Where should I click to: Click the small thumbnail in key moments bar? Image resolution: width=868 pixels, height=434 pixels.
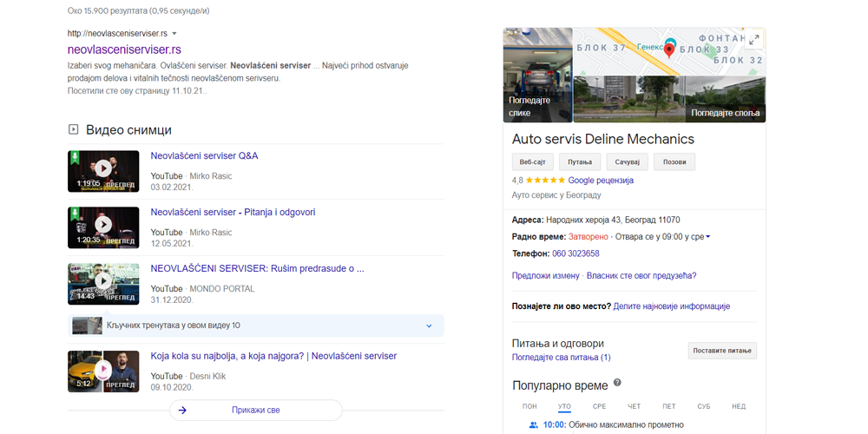point(88,325)
